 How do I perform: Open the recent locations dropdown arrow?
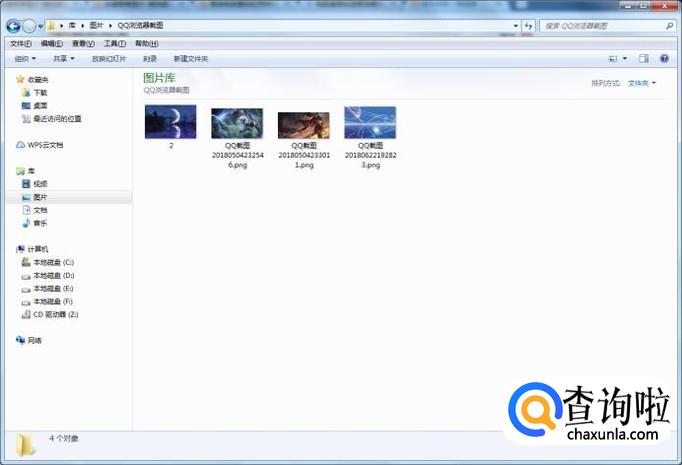coord(40,27)
